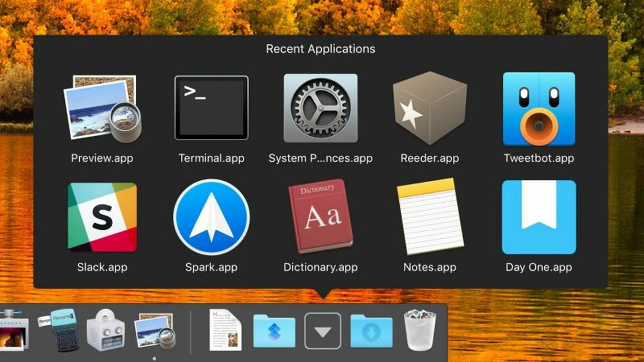This screenshot has height=362, width=644.
Task: Click the Reeder.app text label
Action: (430, 158)
